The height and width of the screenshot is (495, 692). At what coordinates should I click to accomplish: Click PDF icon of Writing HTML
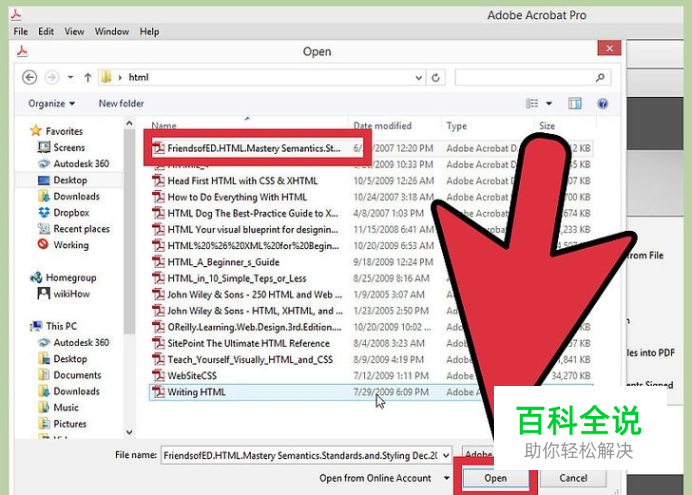pyautogui.click(x=158, y=392)
